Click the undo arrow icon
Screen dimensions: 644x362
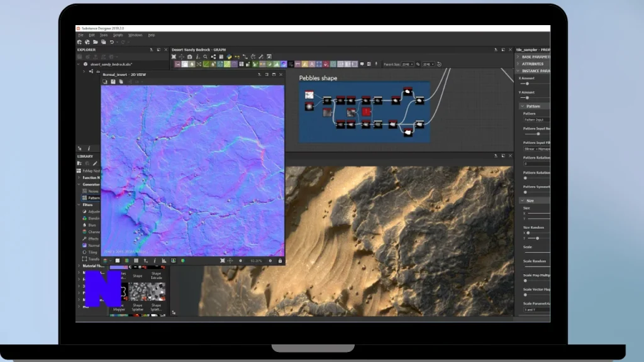[x=112, y=42]
